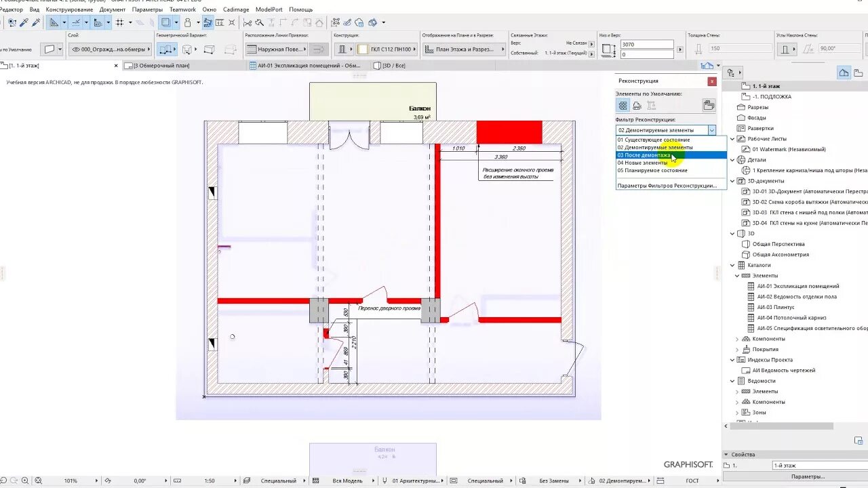Viewport: 868px width, 488px height.
Task: Click the wall thickness 150 field
Action: point(740,49)
